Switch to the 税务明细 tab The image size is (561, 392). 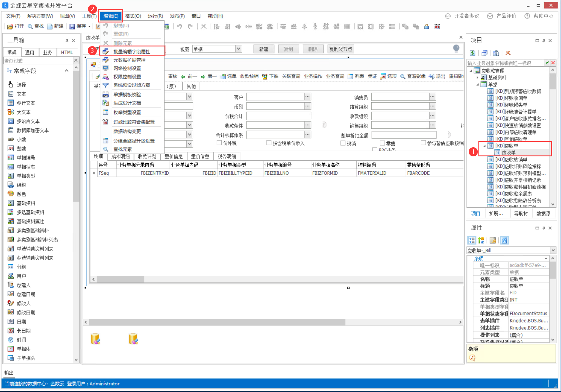[227, 156]
